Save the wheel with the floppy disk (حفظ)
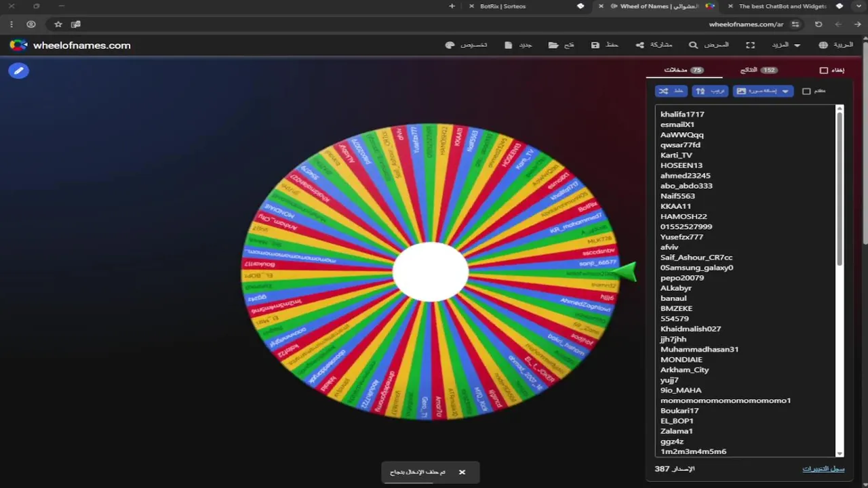This screenshot has height=488, width=868. (x=605, y=45)
